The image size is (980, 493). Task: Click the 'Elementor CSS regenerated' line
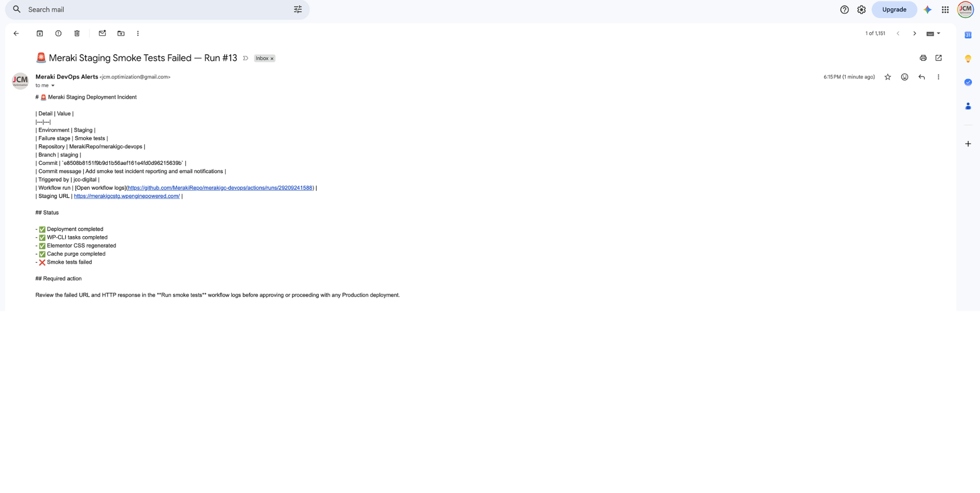tap(76, 245)
